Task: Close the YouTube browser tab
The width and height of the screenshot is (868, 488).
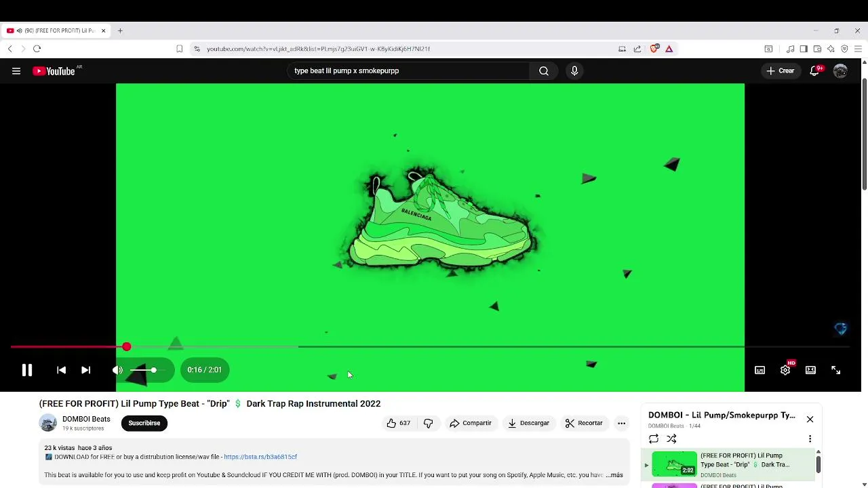Action: (103, 30)
